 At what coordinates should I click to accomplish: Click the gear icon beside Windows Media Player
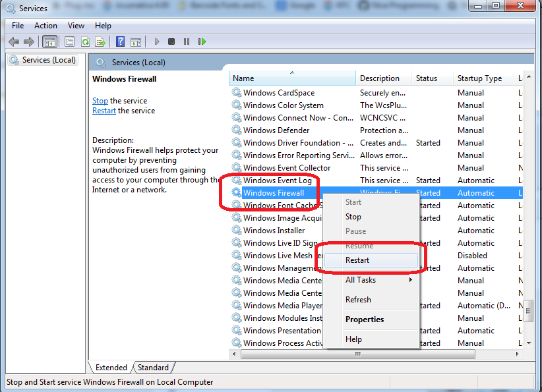[x=237, y=305]
